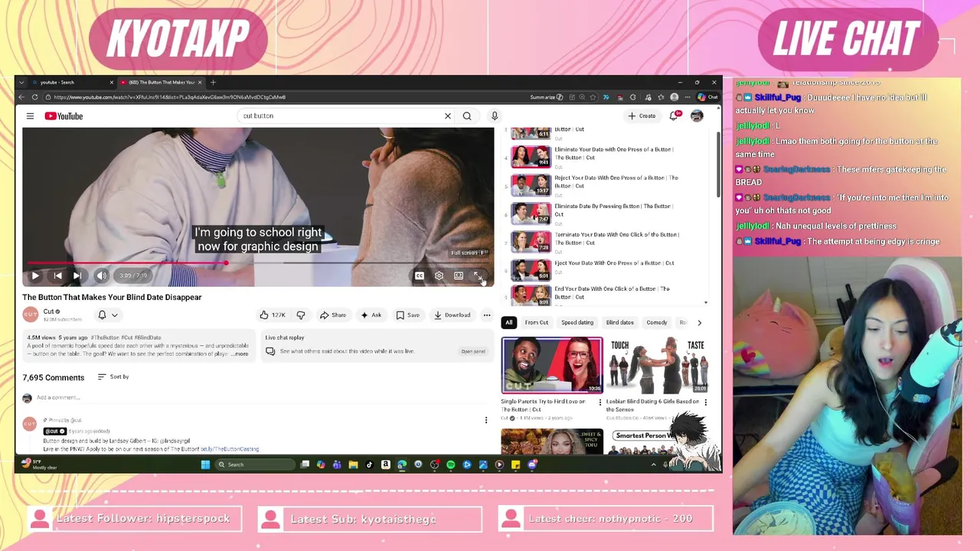The height and width of the screenshot is (551, 980).
Task: Start voice search with the microphone
Action: click(x=495, y=116)
